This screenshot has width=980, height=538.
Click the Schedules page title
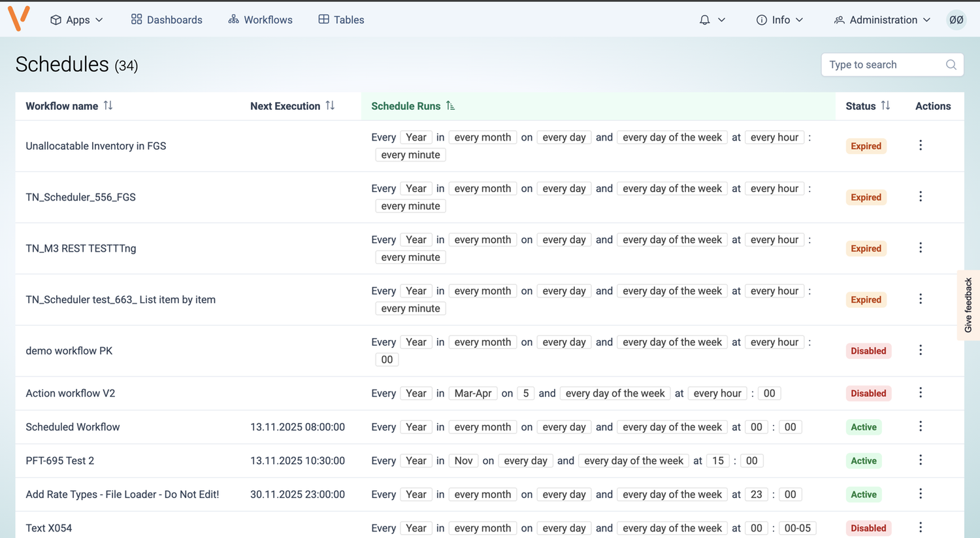(62, 64)
